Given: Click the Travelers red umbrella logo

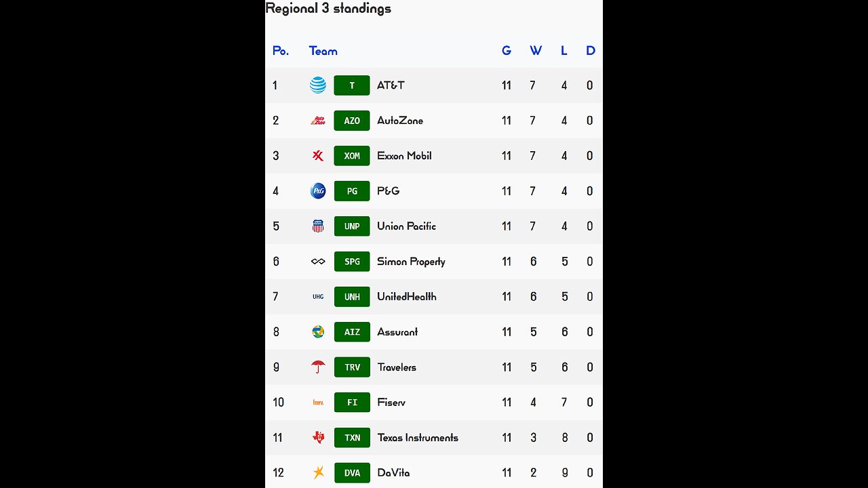Looking at the screenshot, I should 318,367.
